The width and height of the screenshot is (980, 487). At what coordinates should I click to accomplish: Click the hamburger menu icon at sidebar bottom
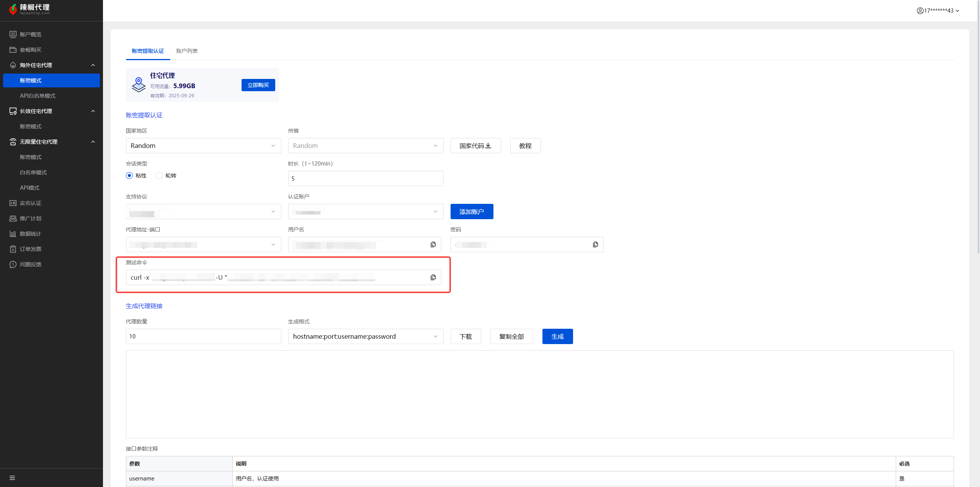click(12, 478)
